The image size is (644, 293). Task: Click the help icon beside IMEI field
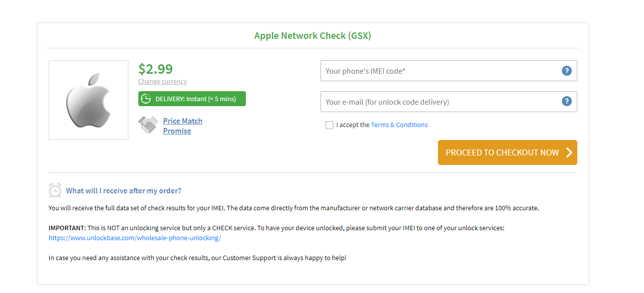[x=566, y=71]
